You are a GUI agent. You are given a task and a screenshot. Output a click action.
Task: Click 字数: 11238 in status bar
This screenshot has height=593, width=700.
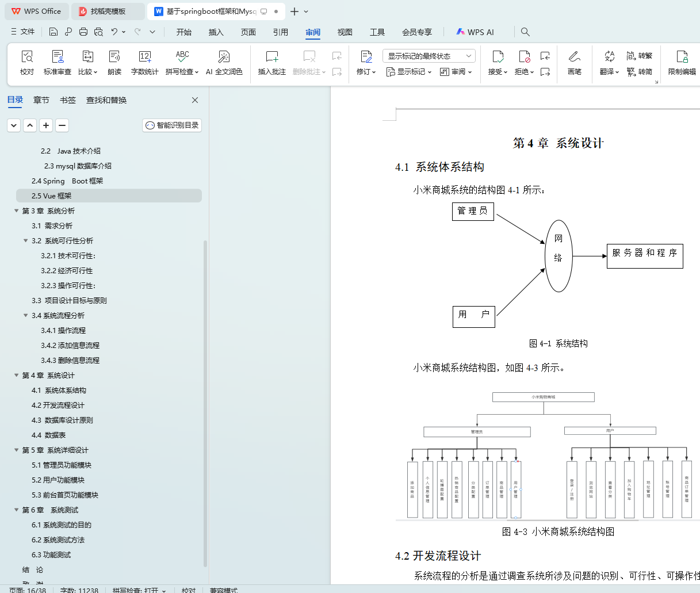point(79,590)
